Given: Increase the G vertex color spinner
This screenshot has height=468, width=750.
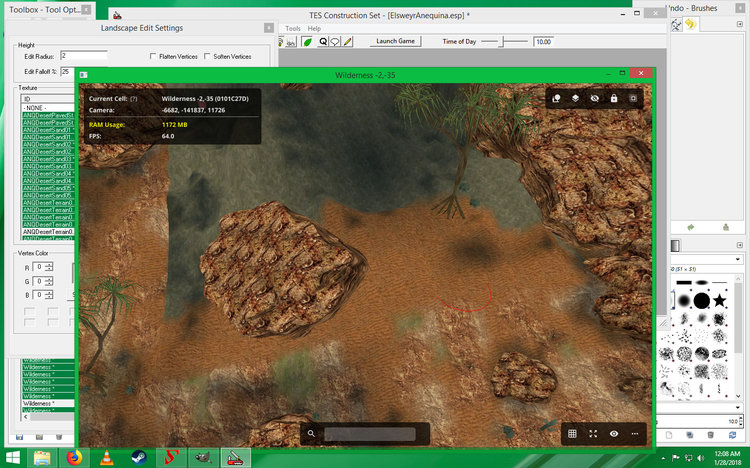Looking at the screenshot, I should point(49,279).
